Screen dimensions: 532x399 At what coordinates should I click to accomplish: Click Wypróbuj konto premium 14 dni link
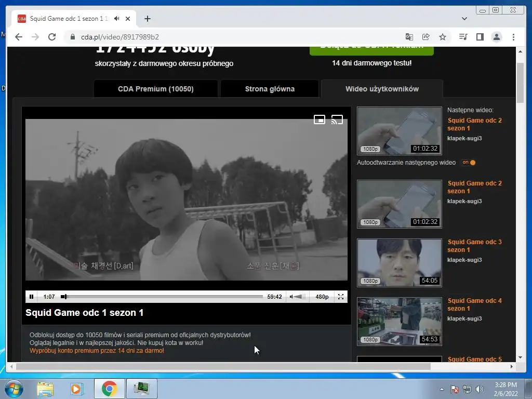[x=97, y=351]
